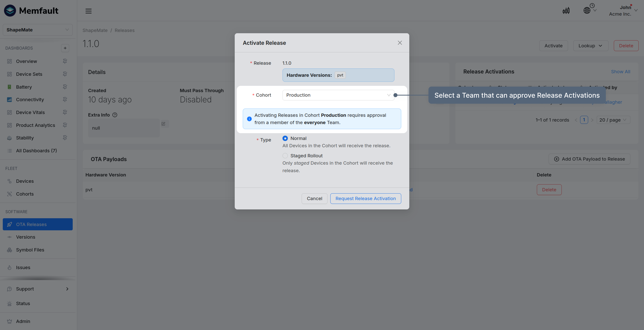The width and height of the screenshot is (644, 330).
Task: Click the edit pencil icon beside null
Action: pos(164,124)
